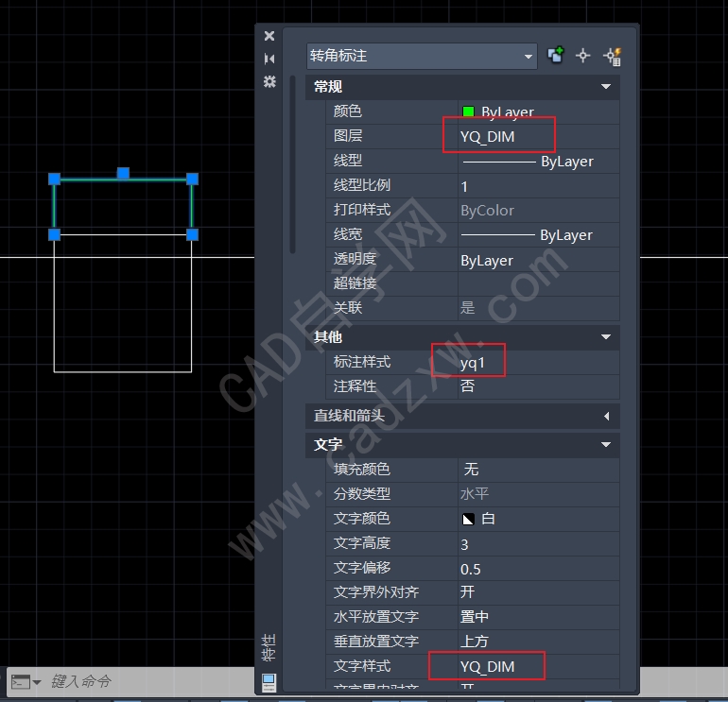The height and width of the screenshot is (702, 728).
Task: Click the 文字颜色 white swatch
Action: (x=468, y=520)
